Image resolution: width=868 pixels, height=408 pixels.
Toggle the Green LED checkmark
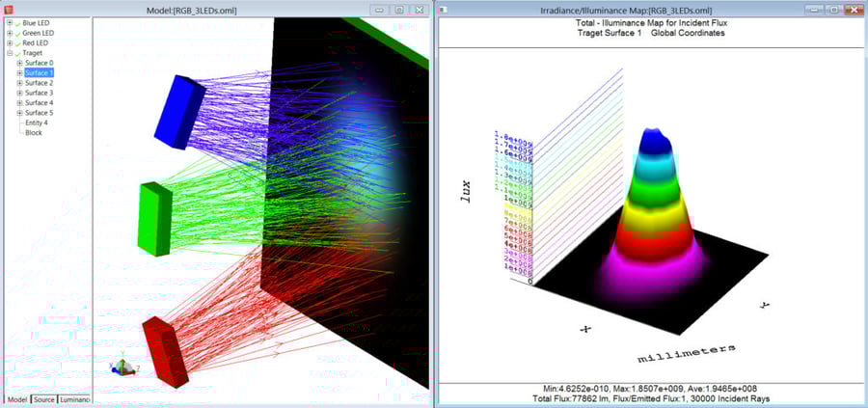17,33
